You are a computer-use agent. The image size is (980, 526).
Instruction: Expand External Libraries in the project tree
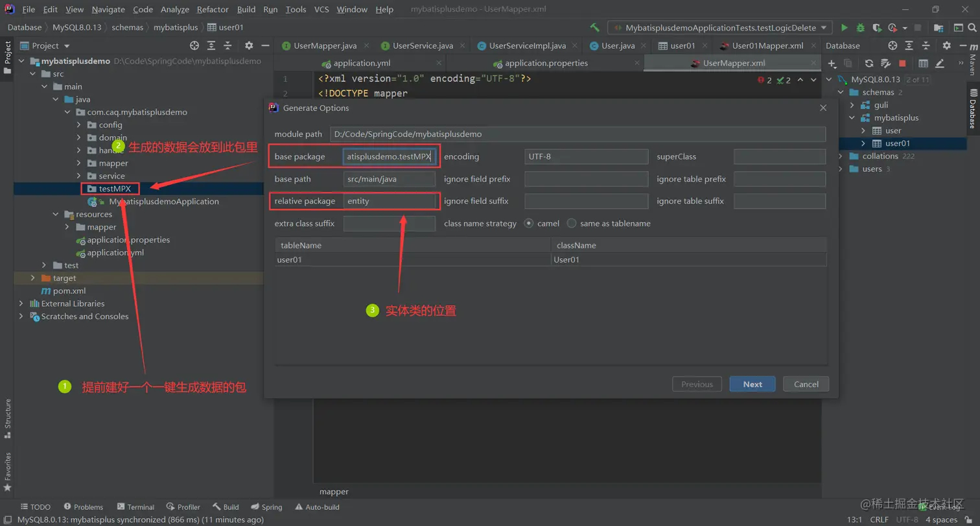click(21, 304)
